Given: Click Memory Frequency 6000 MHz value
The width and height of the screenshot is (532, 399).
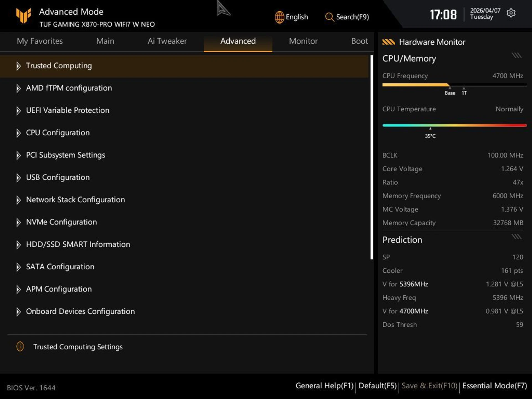Looking at the screenshot, I should tap(508, 196).
